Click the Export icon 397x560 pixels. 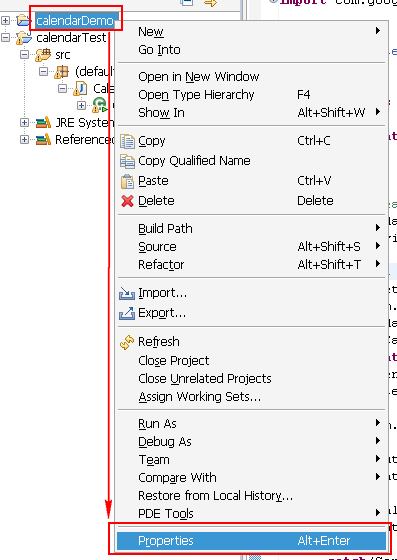tap(127, 313)
